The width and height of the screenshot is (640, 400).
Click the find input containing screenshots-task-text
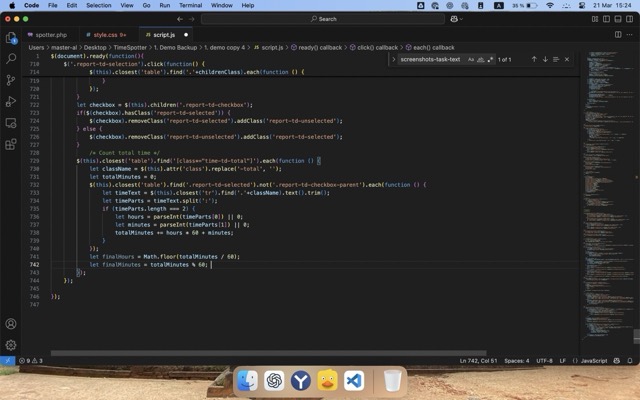(430, 59)
